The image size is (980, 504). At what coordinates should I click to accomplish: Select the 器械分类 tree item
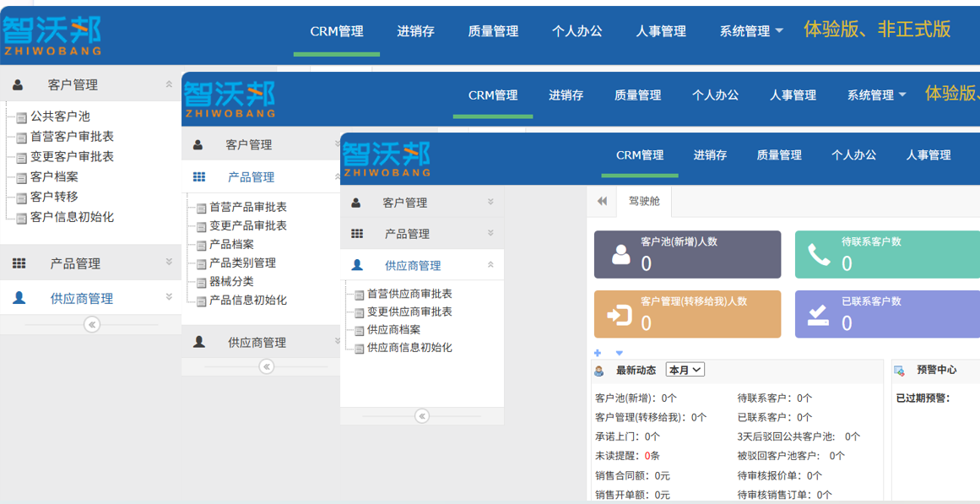click(x=231, y=282)
